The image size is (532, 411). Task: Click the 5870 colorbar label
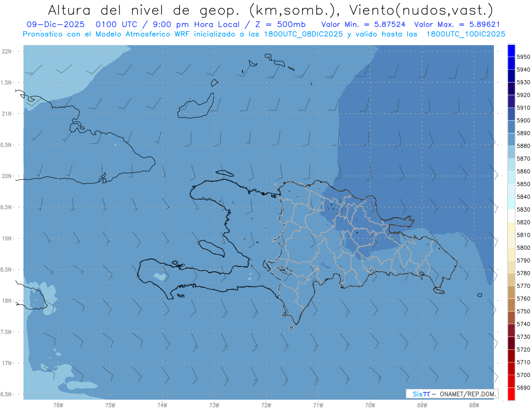(x=524, y=158)
